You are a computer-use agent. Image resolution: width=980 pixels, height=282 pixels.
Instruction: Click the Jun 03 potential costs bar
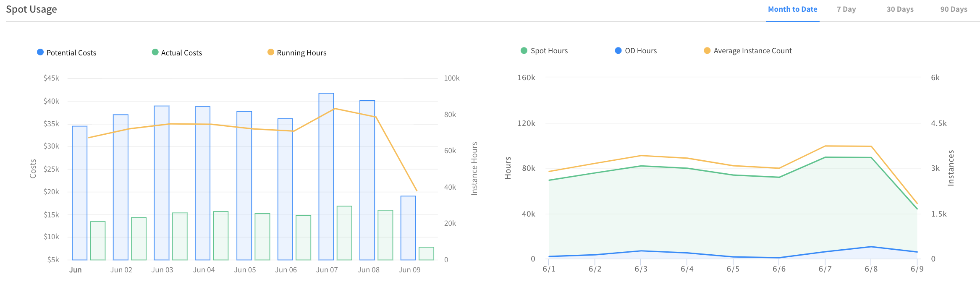[x=162, y=183]
